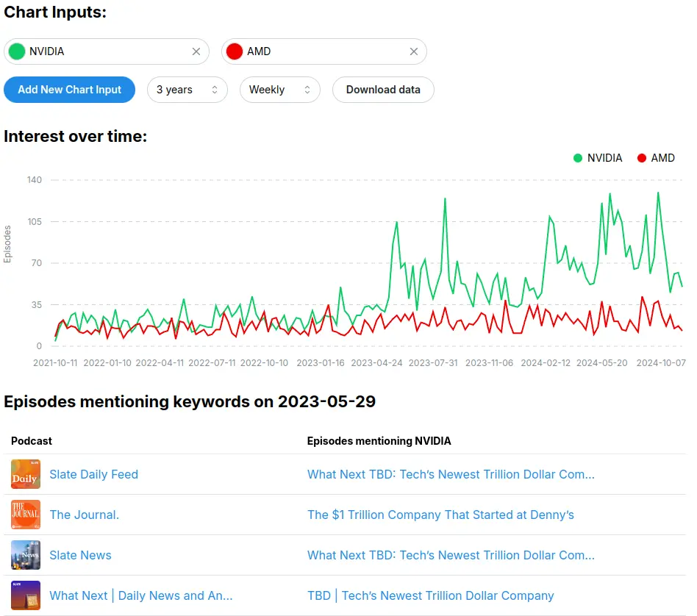Remove the NVIDIA chart input
The width and height of the screenshot is (697, 616).
click(x=196, y=51)
